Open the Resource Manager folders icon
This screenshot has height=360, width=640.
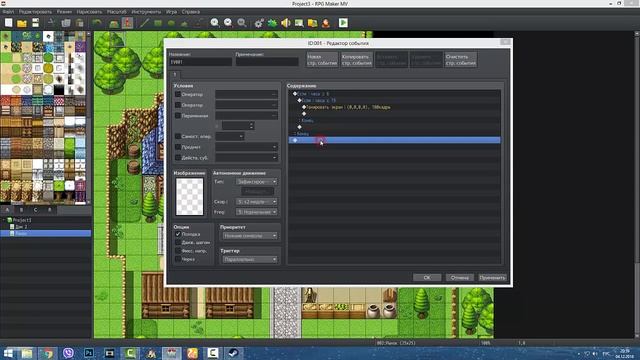point(313,23)
